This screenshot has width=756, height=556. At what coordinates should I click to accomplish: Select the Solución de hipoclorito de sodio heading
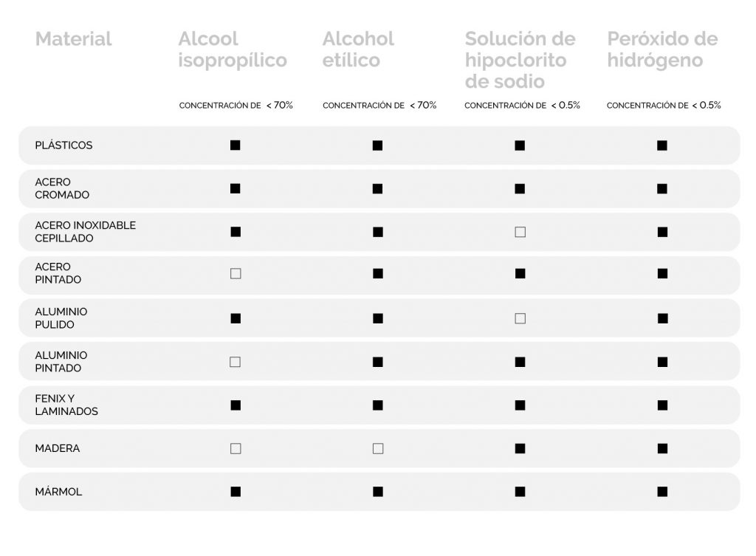[x=520, y=60]
